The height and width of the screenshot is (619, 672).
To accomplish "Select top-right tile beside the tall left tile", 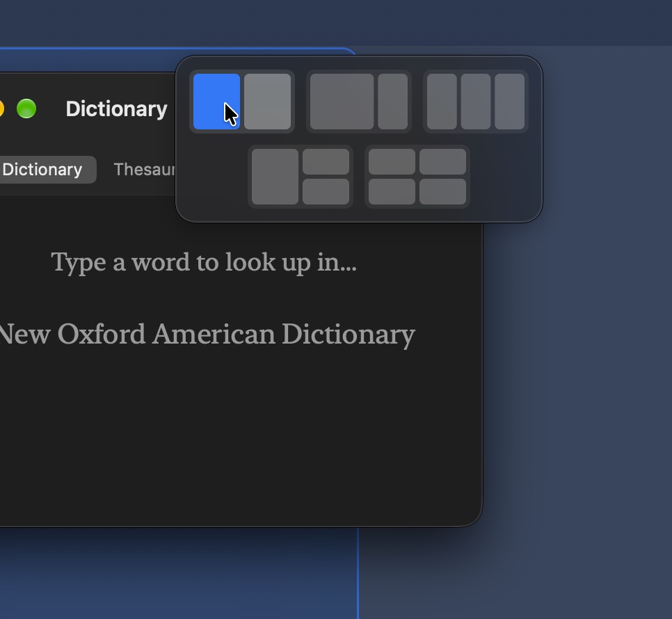I will [326, 161].
